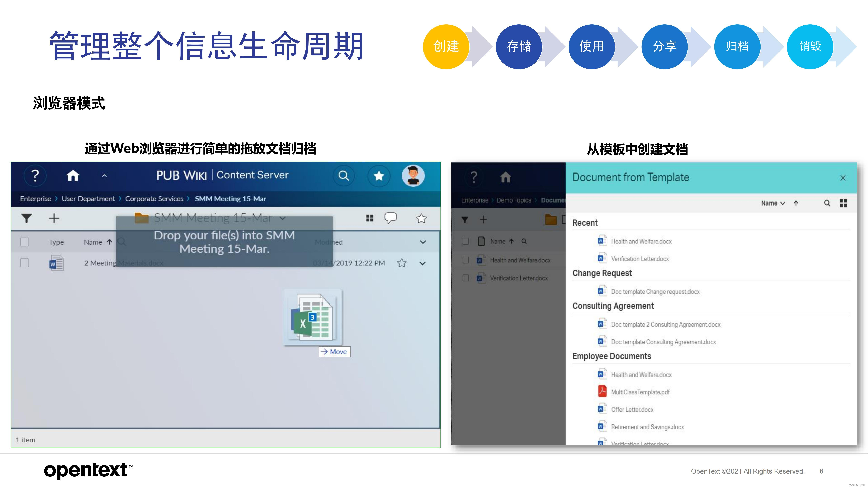Screen dimensions: 868x488
Task: Open comments speech bubble icon
Action: click(x=390, y=218)
